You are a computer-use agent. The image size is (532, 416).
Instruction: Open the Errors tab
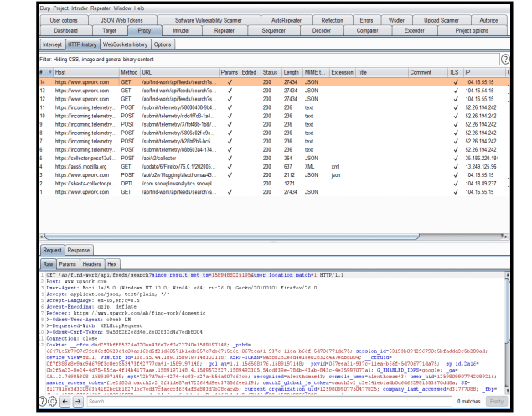pyautogui.click(x=366, y=20)
